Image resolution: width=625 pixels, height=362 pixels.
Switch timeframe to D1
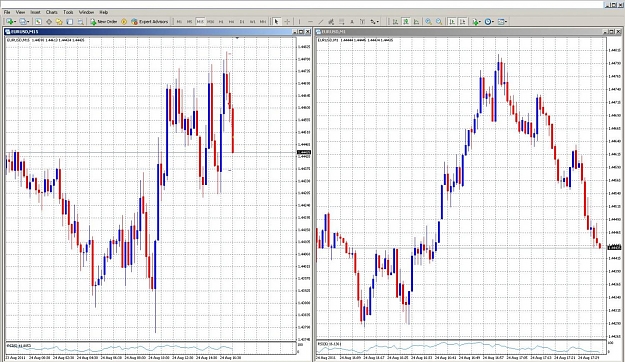(242, 22)
